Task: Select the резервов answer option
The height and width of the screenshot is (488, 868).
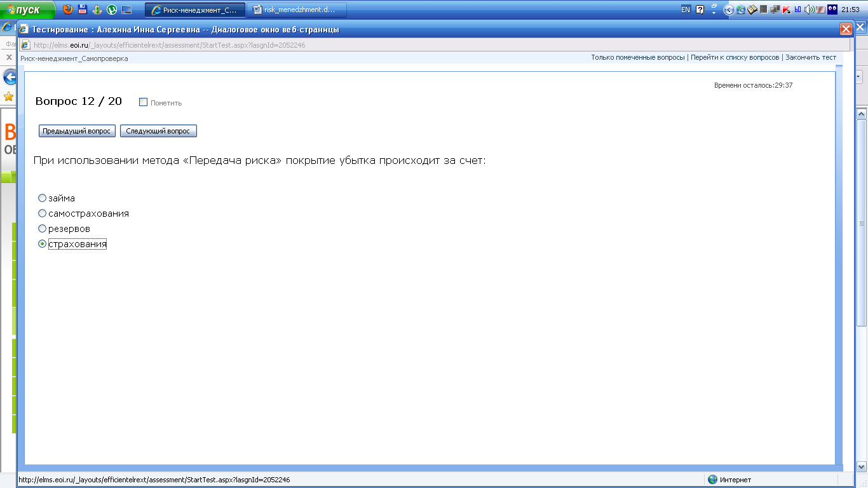Action: click(43, 229)
